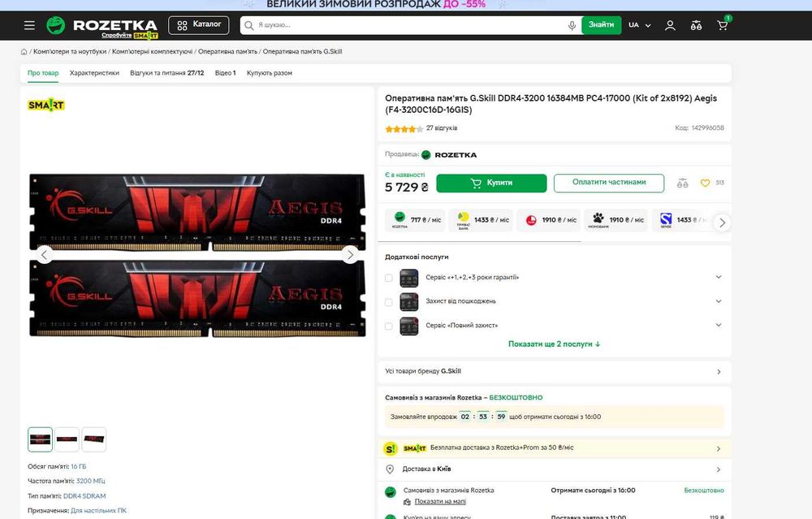Screen dimensions: 812x519
Task: Show next product image
Action: pos(350,254)
